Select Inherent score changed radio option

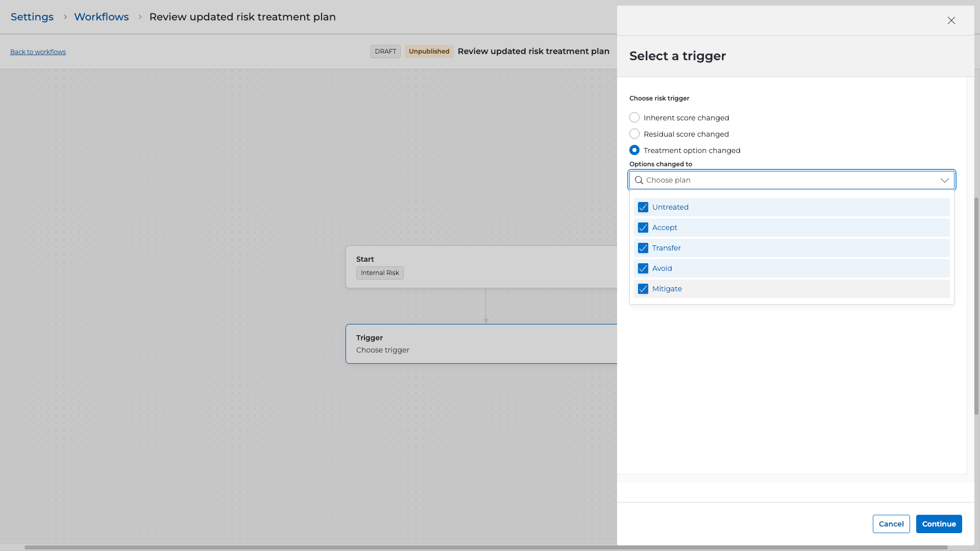[x=634, y=118]
